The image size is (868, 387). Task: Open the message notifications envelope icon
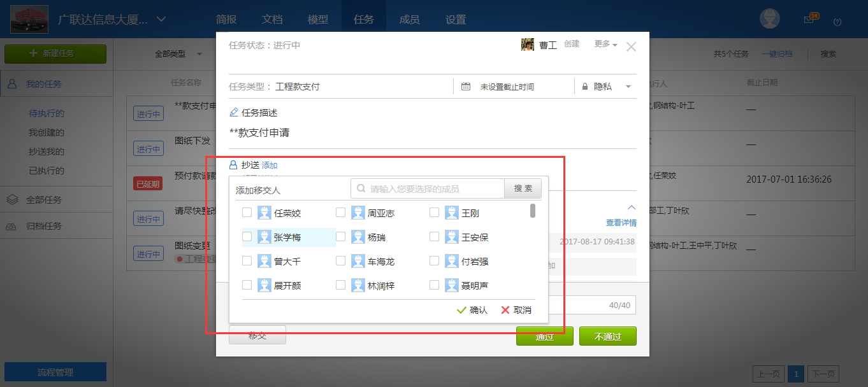[808, 19]
